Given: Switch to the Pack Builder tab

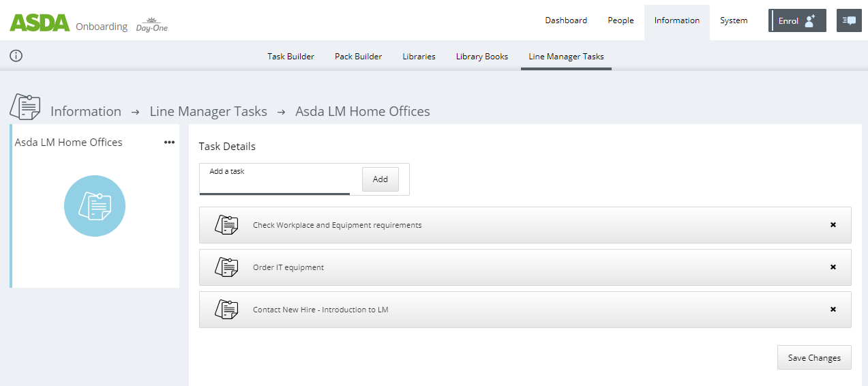Looking at the screenshot, I should (x=358, y=57).
